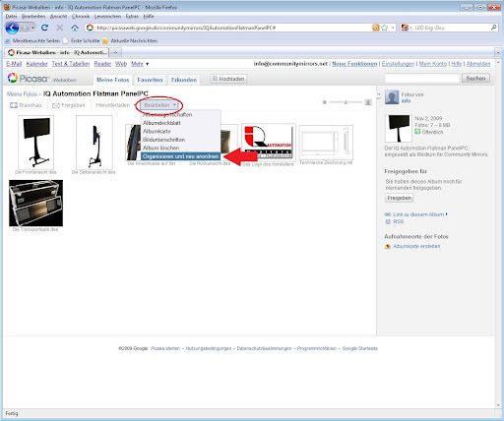Click the stop loading X icon
This screenshot has width=504, height=421.
[x=60, y=28]
